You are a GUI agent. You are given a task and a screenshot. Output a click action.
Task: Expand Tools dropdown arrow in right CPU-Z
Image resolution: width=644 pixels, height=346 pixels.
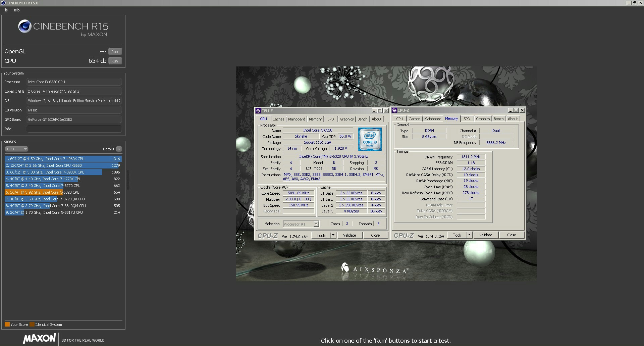coord(470,235)
